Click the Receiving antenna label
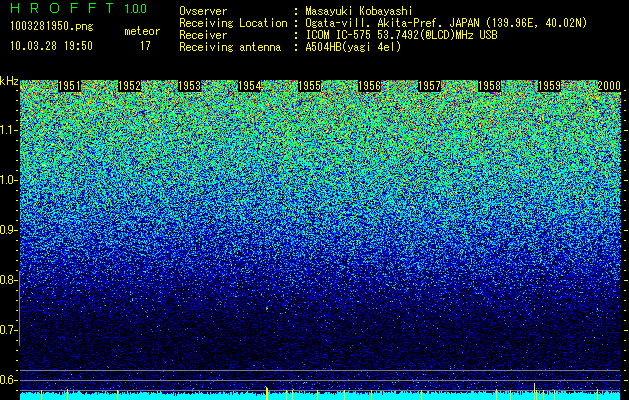 tap(230, 47)
